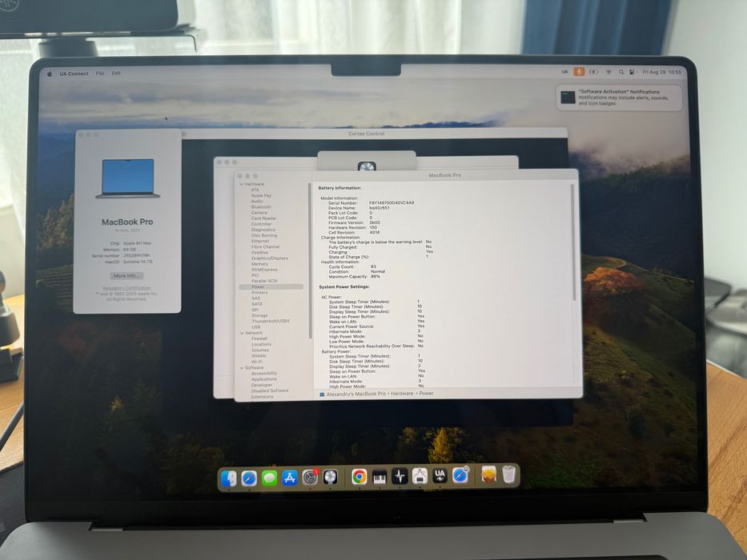Select Wi-Fi under Network
The height and width of the screenshot is (560, 747).
click(257, 362)
